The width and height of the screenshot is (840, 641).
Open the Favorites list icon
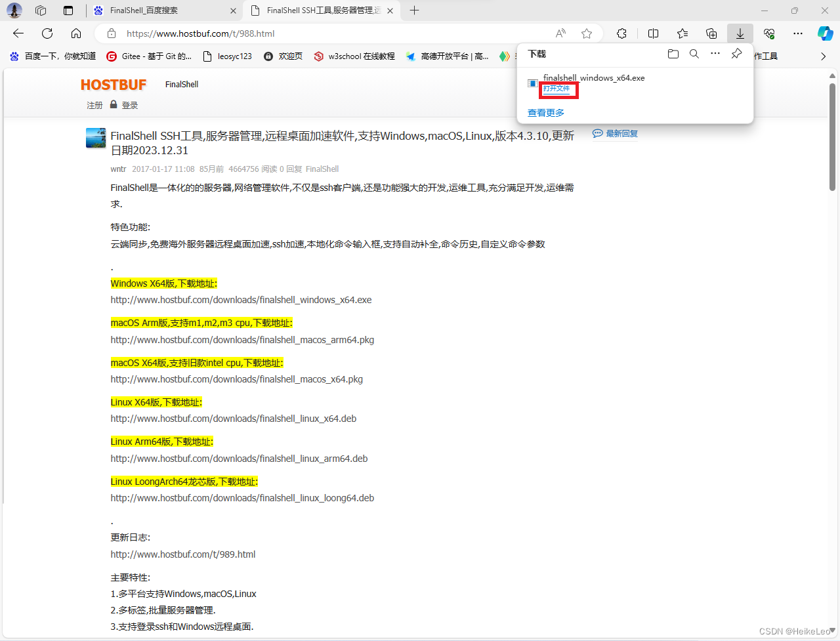pyautogui.click(x=682, y=33)
